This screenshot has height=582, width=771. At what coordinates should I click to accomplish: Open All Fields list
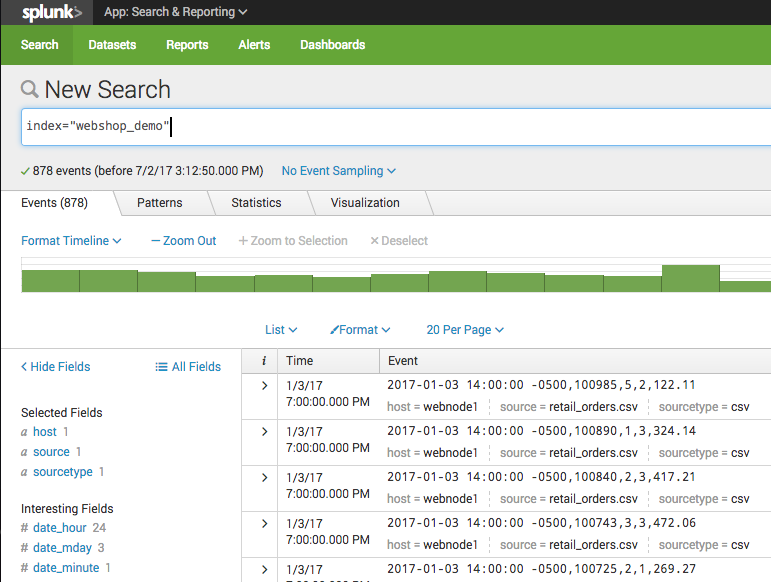[x=188, y=367]
